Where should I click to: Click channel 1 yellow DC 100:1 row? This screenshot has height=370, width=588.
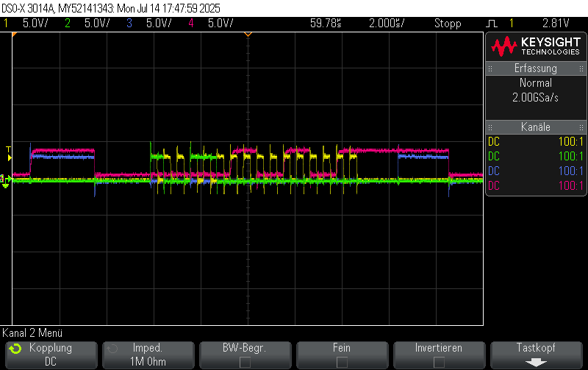[536, 141]
